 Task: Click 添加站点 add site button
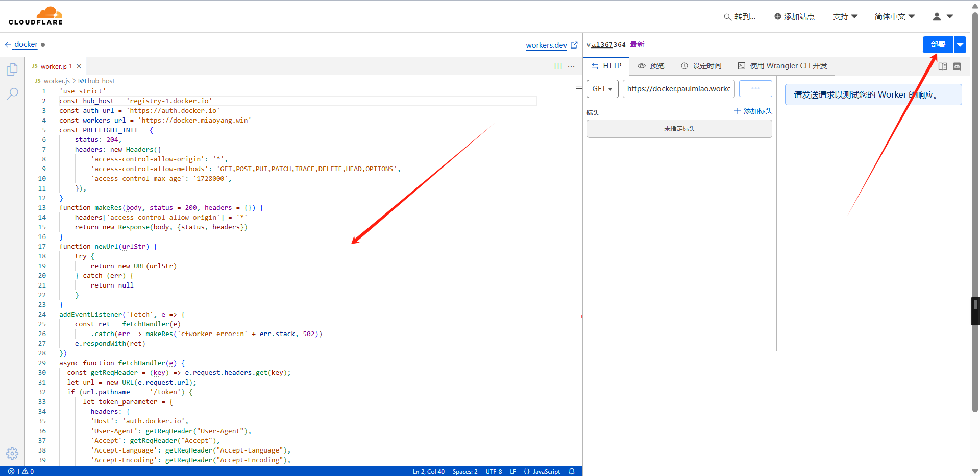(x=794, y=17)
